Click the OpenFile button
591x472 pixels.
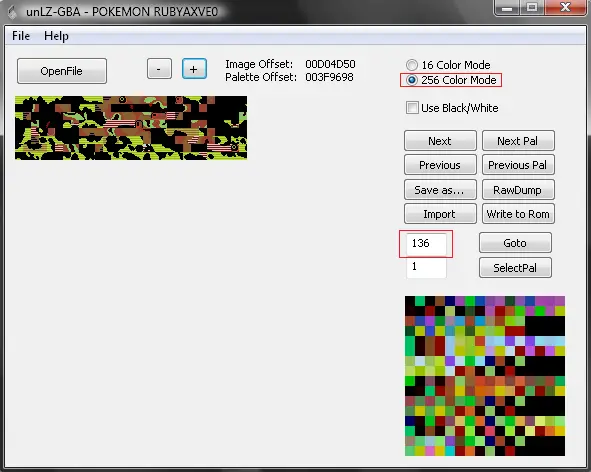(x=62, y=71)
